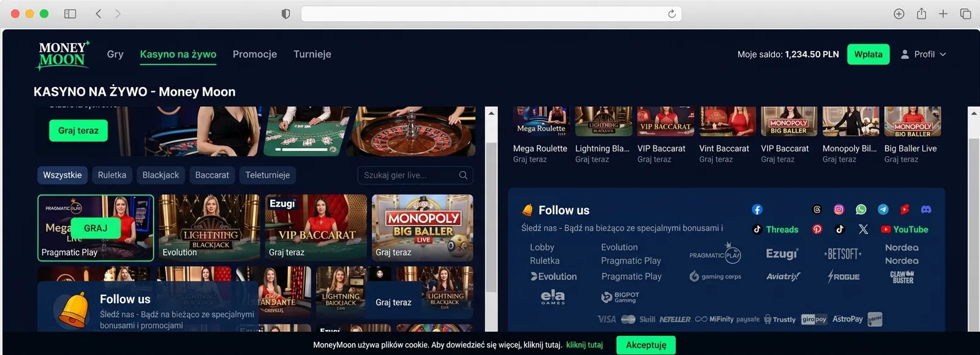Click the Threads text link
The width and height of the screenshot is (980, 355).
tap(782, 229)
